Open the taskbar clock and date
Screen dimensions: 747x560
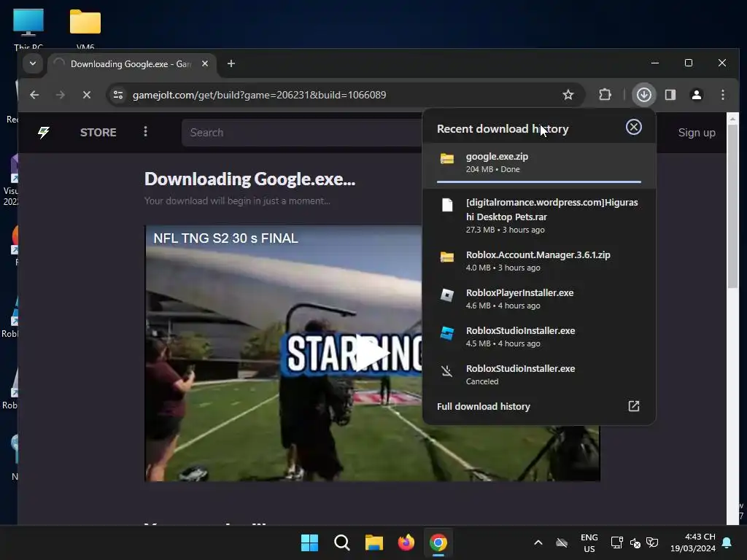click(x=693, y=542)
